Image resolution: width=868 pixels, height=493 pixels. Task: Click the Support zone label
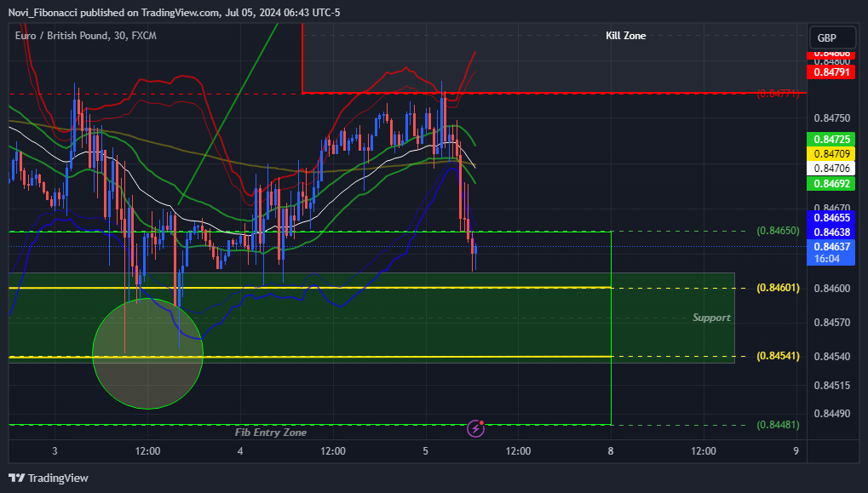(x=711, y=318)
